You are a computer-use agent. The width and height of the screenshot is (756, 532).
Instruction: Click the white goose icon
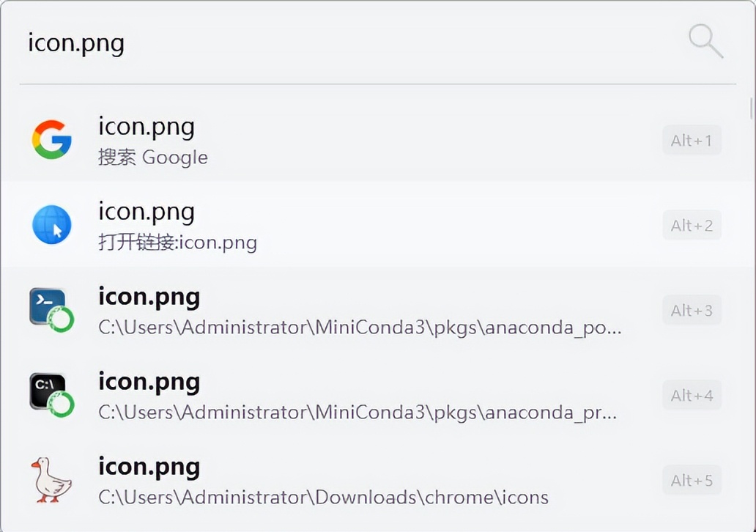pos(51,479)
